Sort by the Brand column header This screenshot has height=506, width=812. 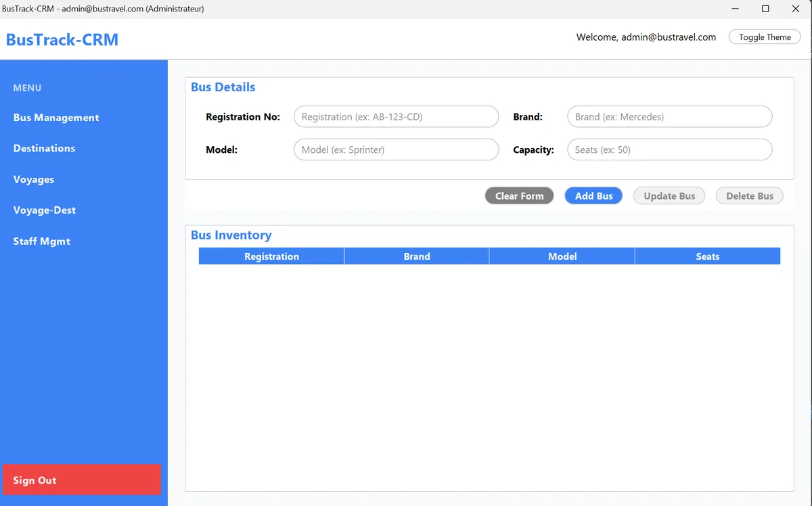point(417,256)
